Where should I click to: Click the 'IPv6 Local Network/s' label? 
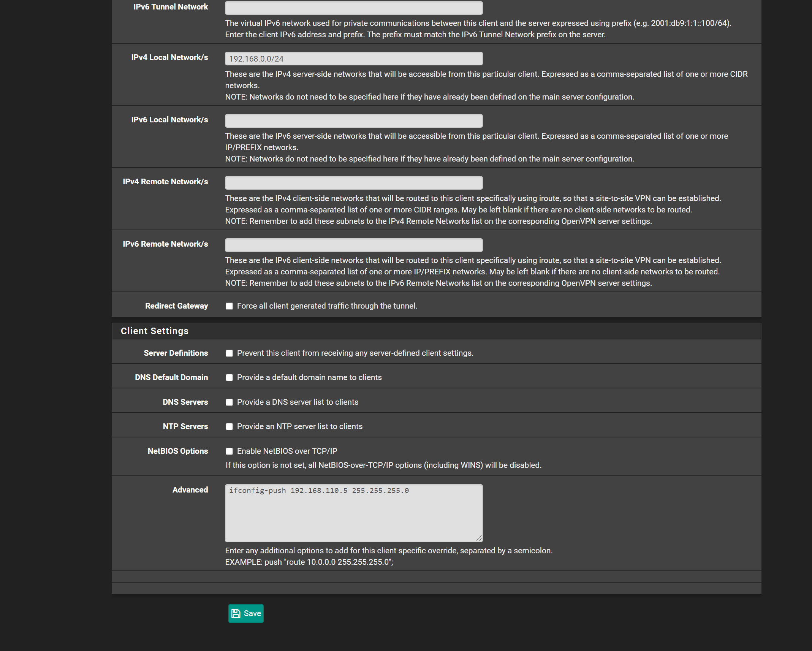(169, 120)
